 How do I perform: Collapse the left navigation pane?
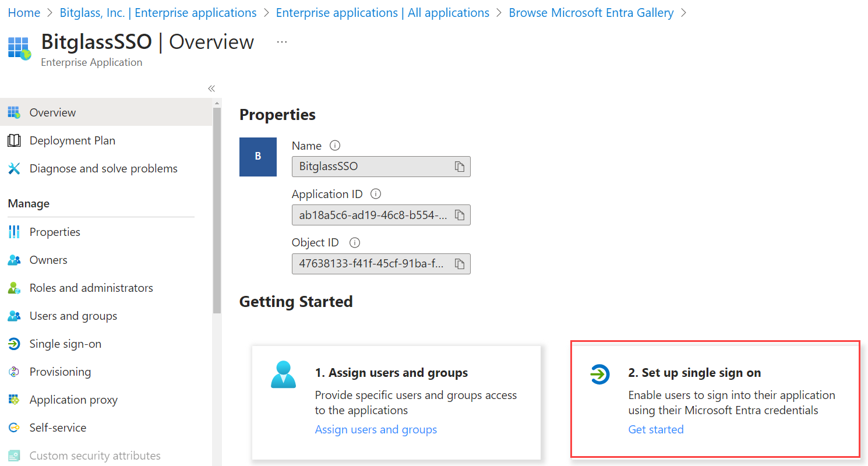(211, 88)
